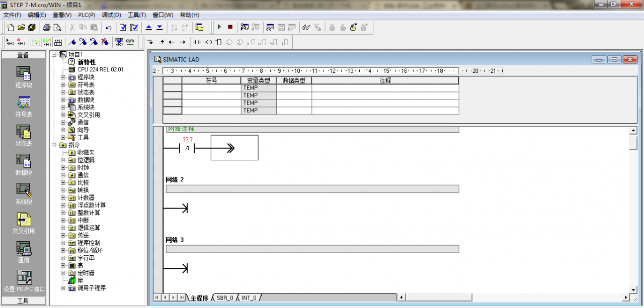Upload project from PLC (up triangle)

click(148, 27)
